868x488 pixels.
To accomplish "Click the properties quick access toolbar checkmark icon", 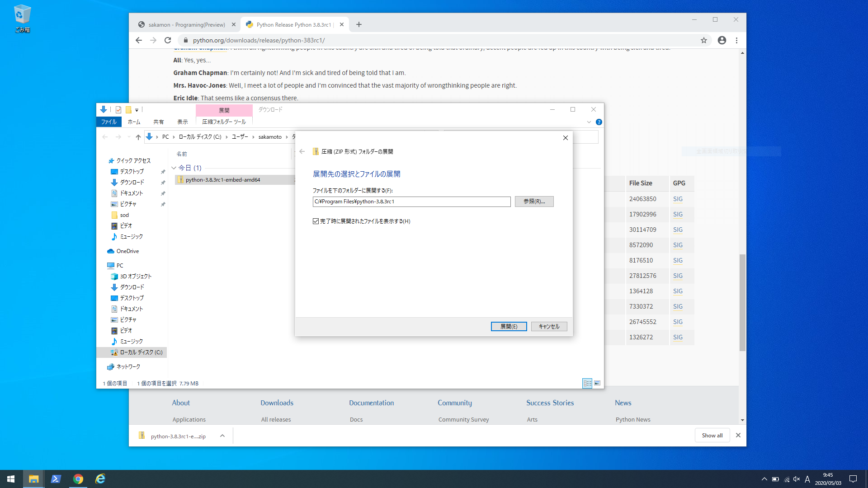I will pyautogui.click(x=118, y=109).
